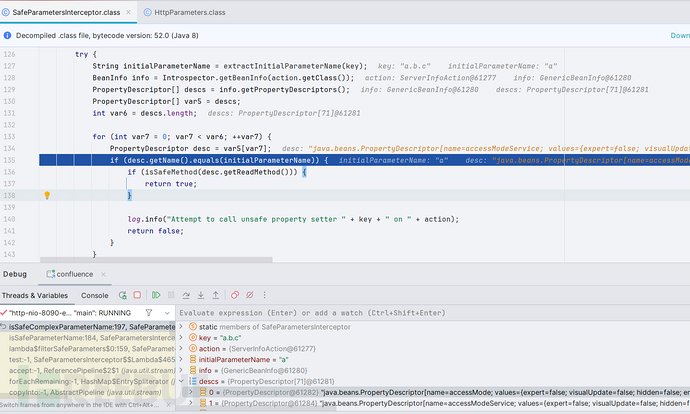Rerun the confluence debug session

(x=123, y=295)
